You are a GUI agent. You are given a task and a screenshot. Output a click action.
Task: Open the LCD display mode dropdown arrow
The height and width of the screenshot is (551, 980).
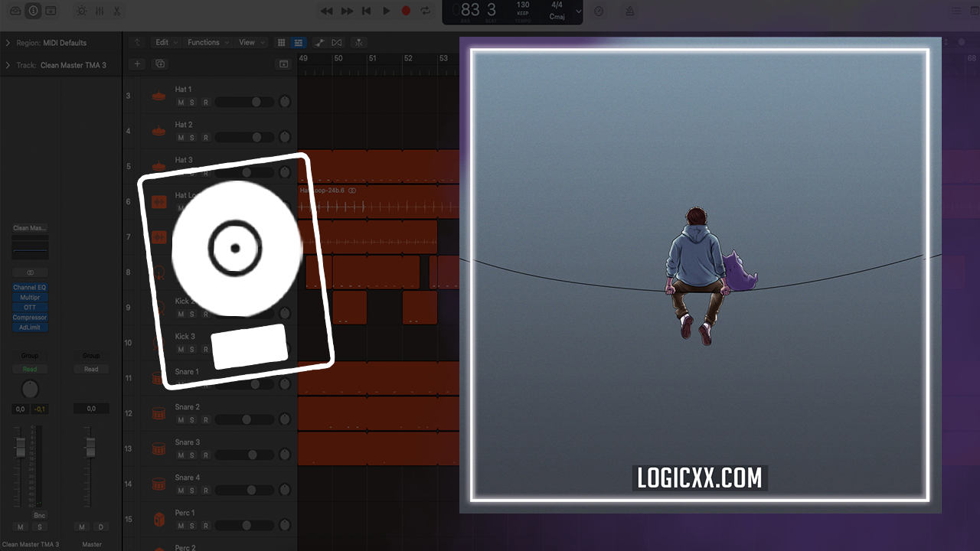click(x=578, y=11)
